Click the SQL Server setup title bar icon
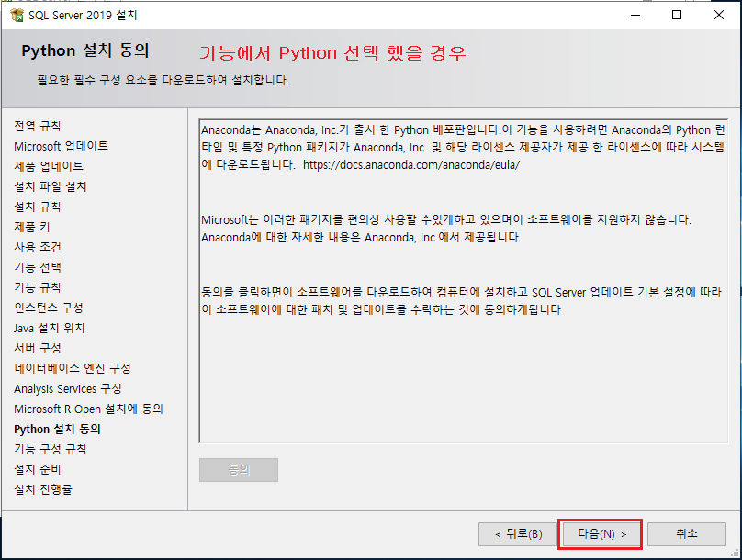 pyautogui.click(x=17, y=15)
